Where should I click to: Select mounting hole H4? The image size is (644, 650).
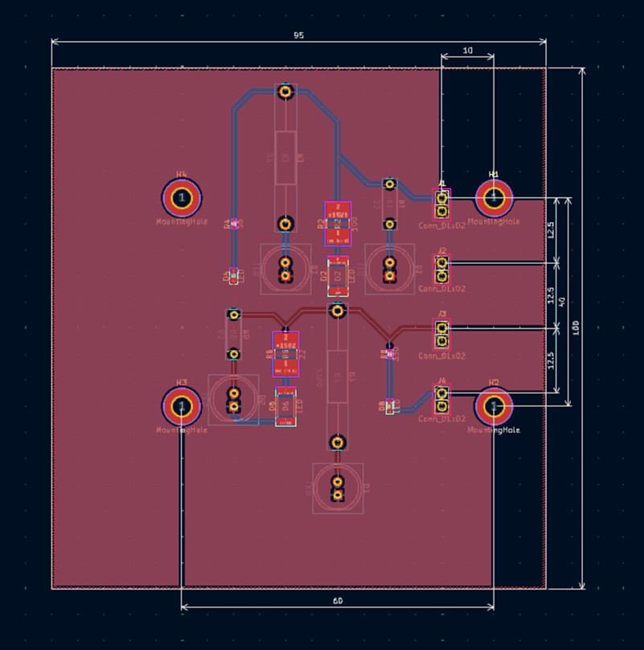(x=182, y=197)
